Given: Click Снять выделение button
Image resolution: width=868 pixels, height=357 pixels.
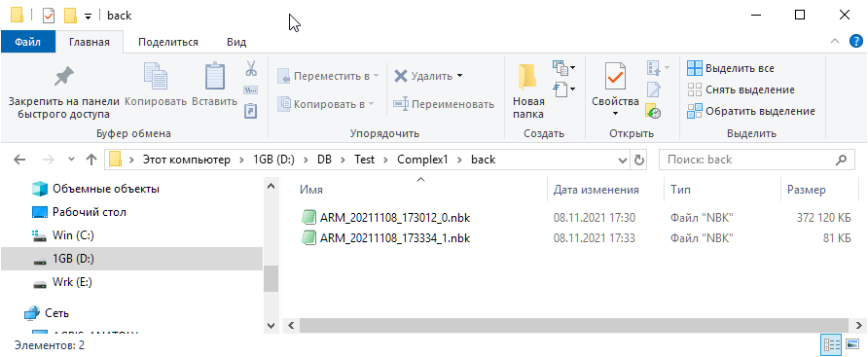Looking at the screenshot, I should (741, 89).
